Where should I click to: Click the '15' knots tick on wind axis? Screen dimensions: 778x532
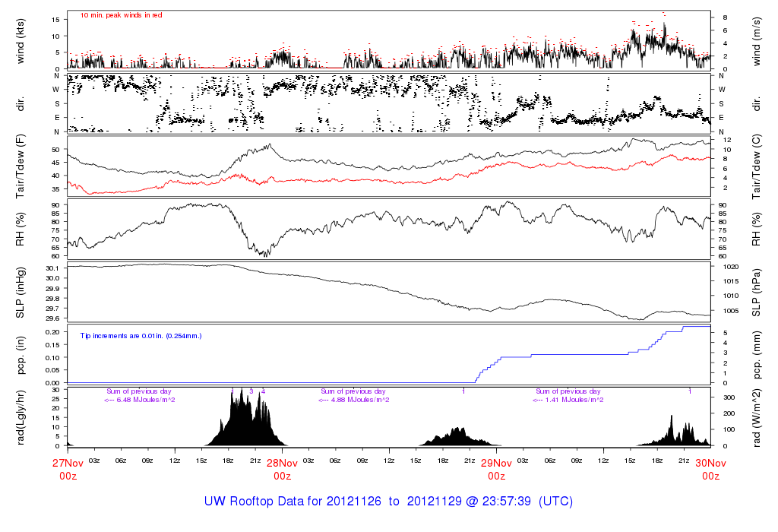pyautogui.click(x=55, y=20)
